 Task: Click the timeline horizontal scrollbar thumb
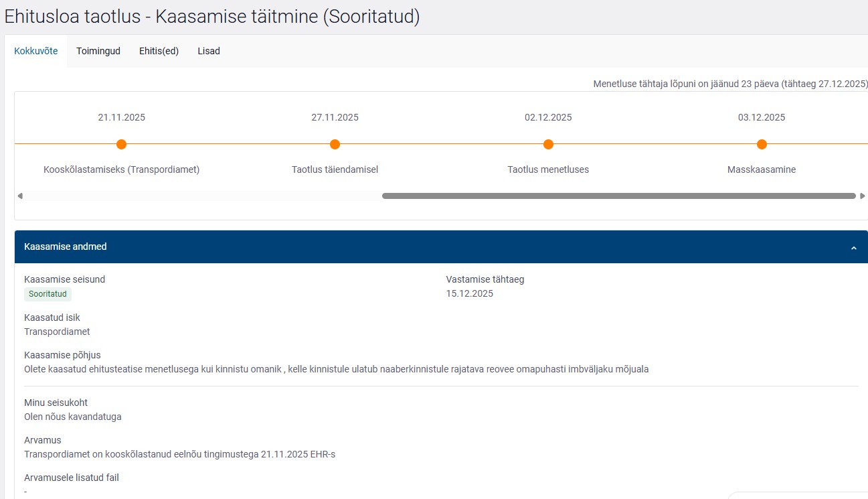[x=618, y=196]
